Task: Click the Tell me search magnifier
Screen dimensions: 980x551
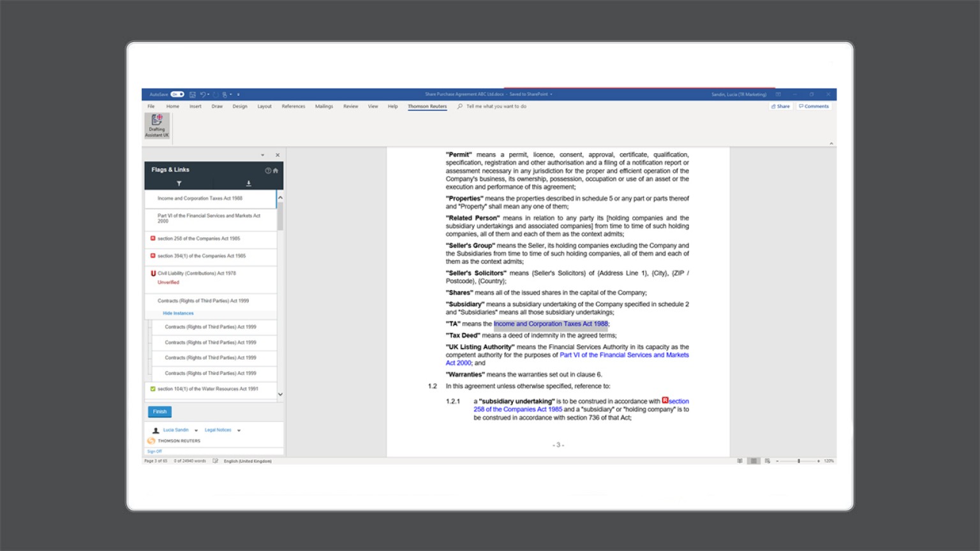Action: tap(461, 106)
